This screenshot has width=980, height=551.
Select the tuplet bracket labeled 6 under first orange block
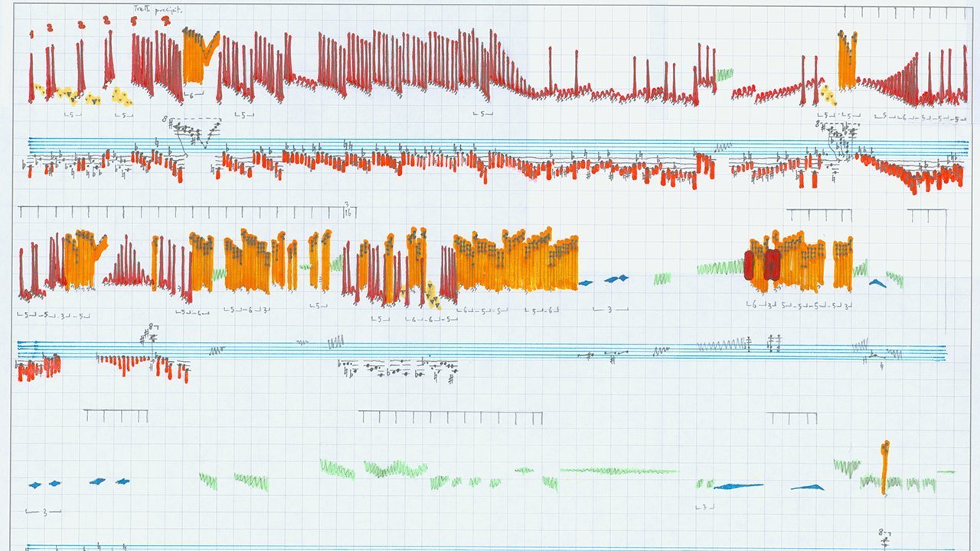[194, 95]
